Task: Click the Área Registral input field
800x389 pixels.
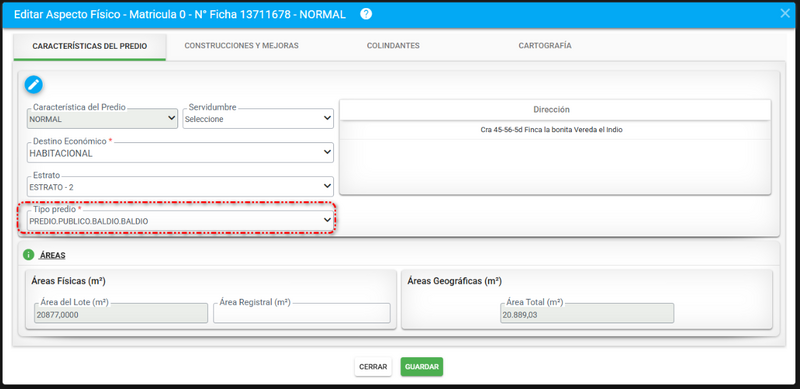Action: click(302, 314)
